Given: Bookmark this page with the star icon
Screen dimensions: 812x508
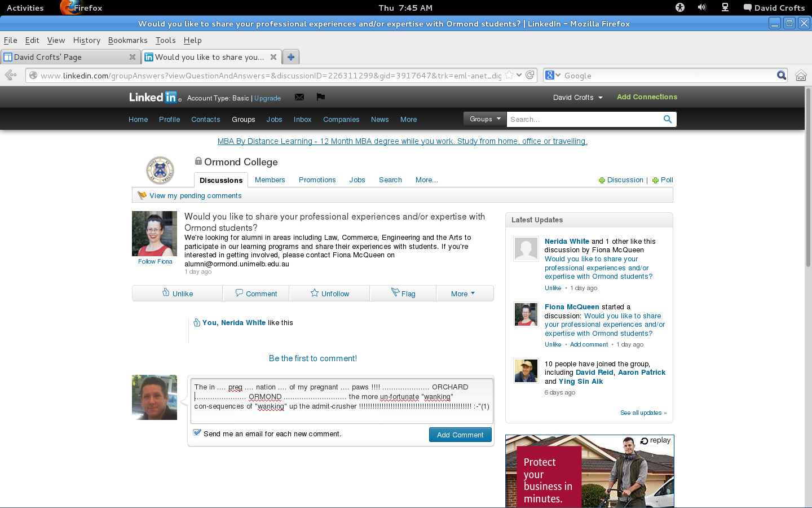Looking at the screenshot, I should point(509,75).
